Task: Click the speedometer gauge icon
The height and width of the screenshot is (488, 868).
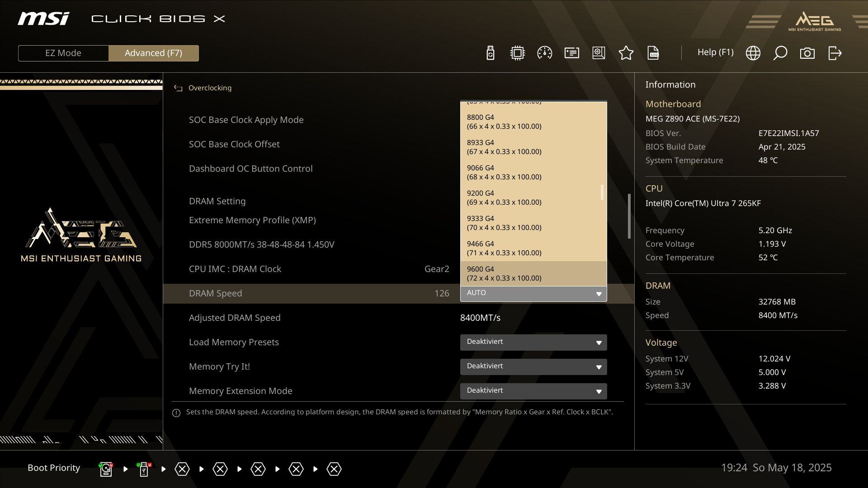Action: [544, 53]
